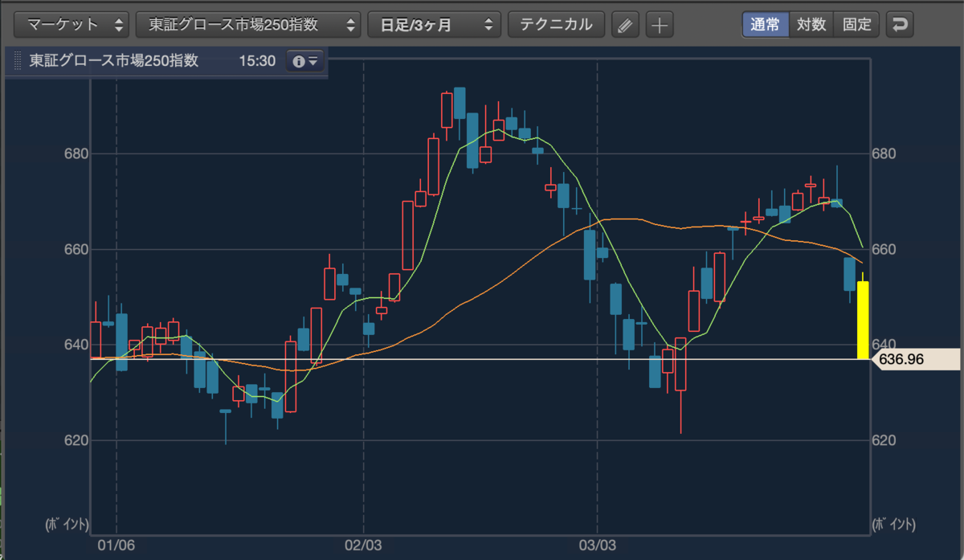Switch scale to 通常 mode

(x=765, y=24)
